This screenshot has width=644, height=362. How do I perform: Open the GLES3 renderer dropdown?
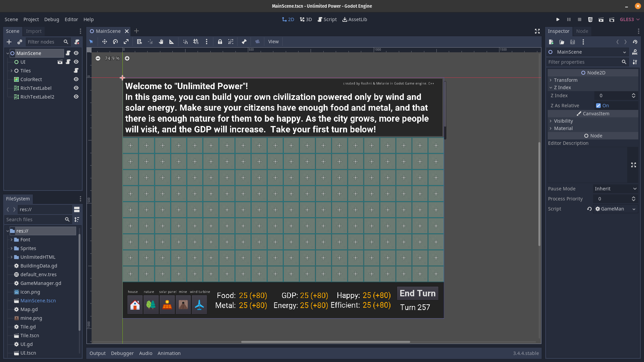tap(629, 19)
